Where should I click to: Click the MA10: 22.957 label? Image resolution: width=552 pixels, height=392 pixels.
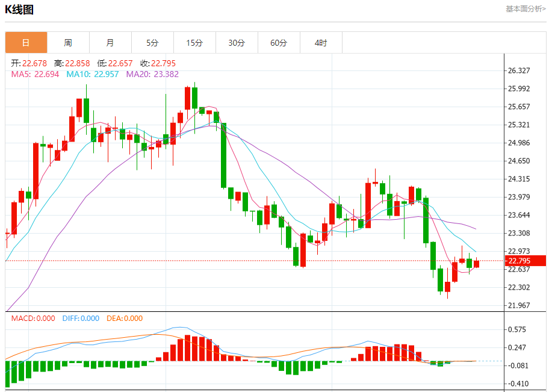(x=93, y=74)
